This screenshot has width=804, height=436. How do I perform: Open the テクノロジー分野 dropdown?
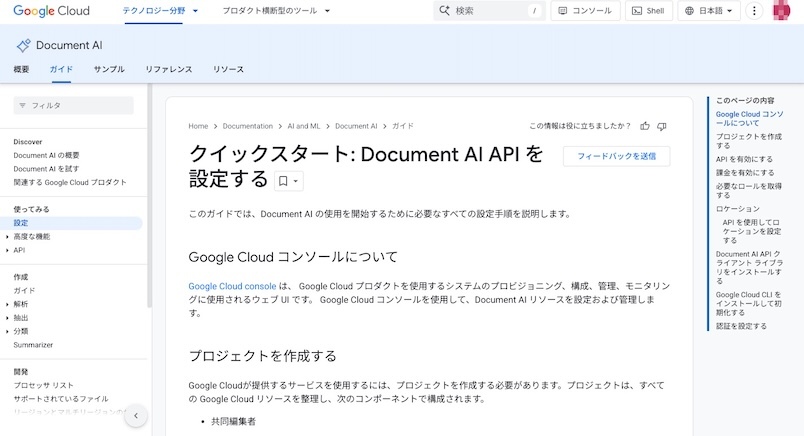pos(160,11)
